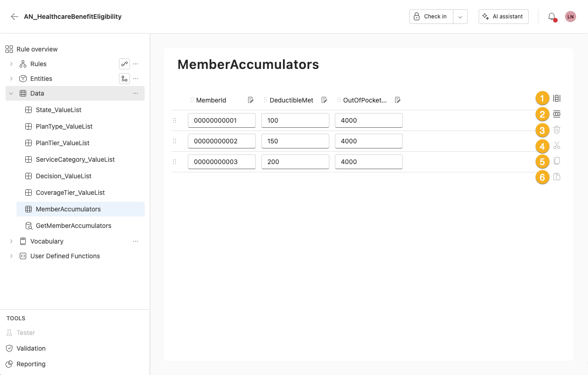Click the DeductibleMet field containing 100
Screen dimensions: 588x375
[295, 120]
